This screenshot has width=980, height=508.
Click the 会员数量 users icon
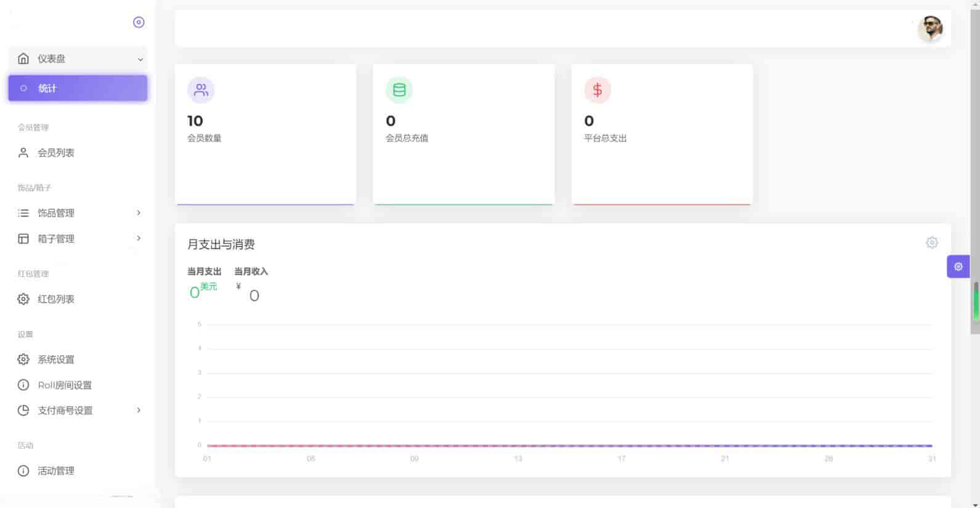201,90
